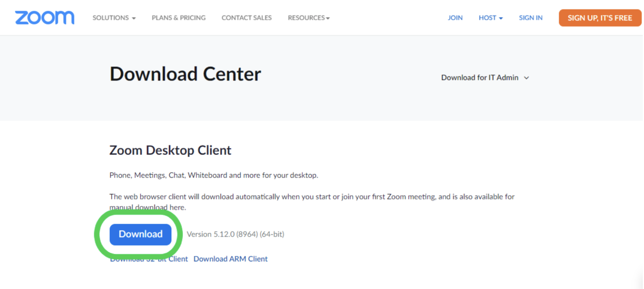
Task: Open the Download ARM Client link
Action: pos(230,259)
